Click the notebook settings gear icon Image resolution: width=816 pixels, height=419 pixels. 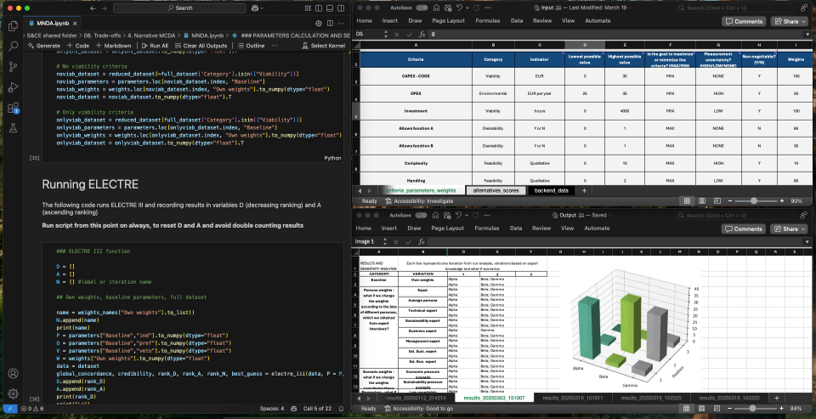pyautogui.click(x=319, y=22)
